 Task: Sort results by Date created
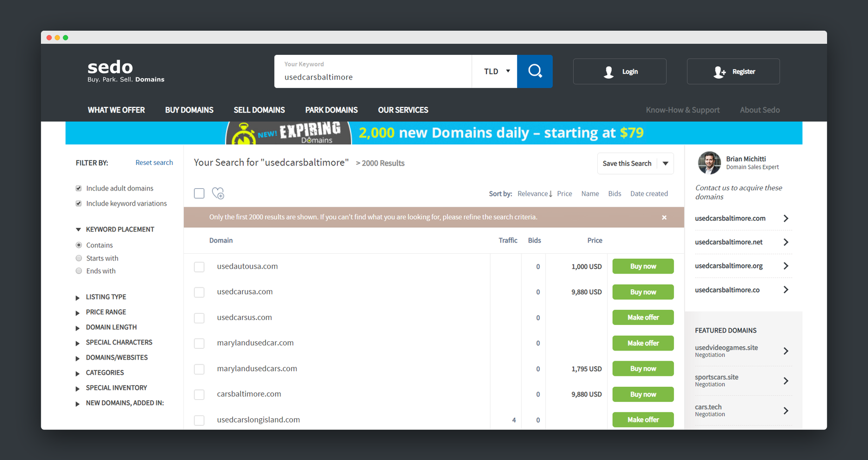(649, 194)
